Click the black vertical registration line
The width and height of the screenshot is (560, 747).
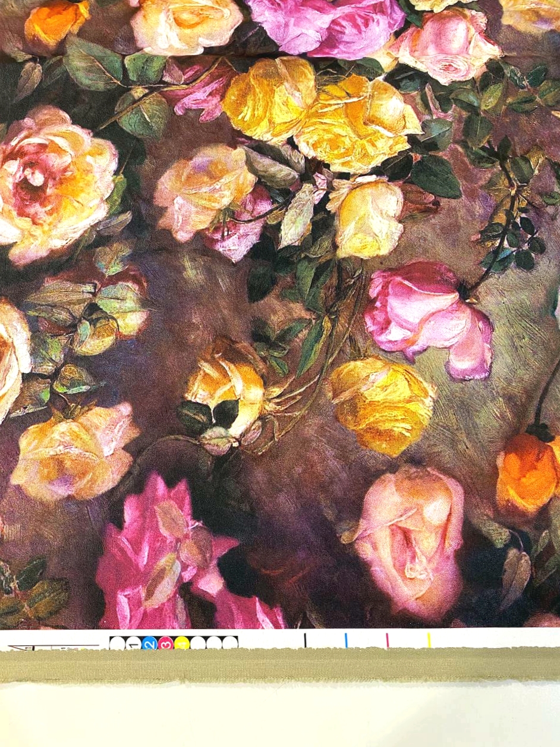[305, 640]
